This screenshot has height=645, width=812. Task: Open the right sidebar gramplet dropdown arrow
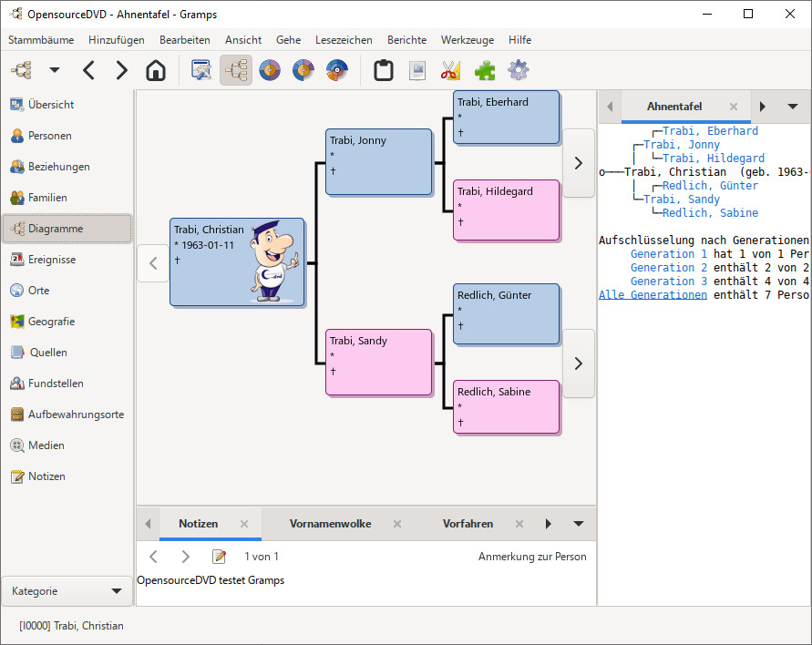pos(792,107)
